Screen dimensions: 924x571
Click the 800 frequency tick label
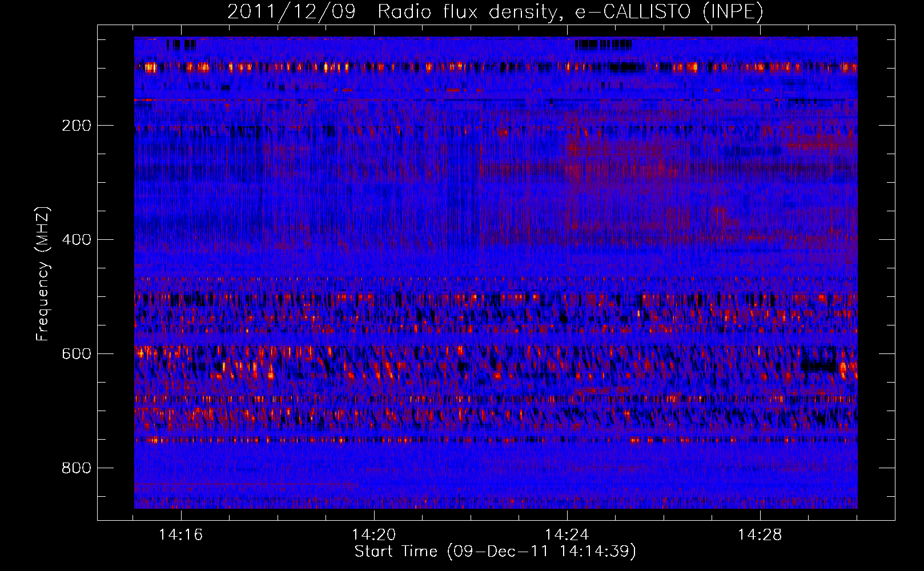click(77, 468)
